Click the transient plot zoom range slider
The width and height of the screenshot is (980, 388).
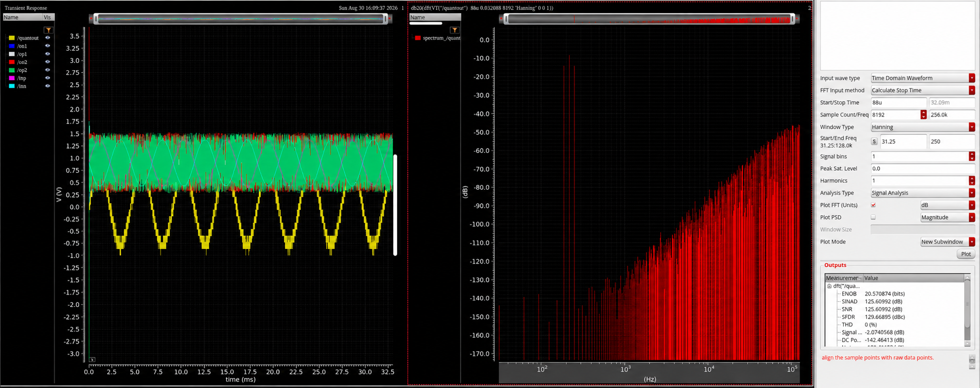pyautogui.click(x=241, y=19)
